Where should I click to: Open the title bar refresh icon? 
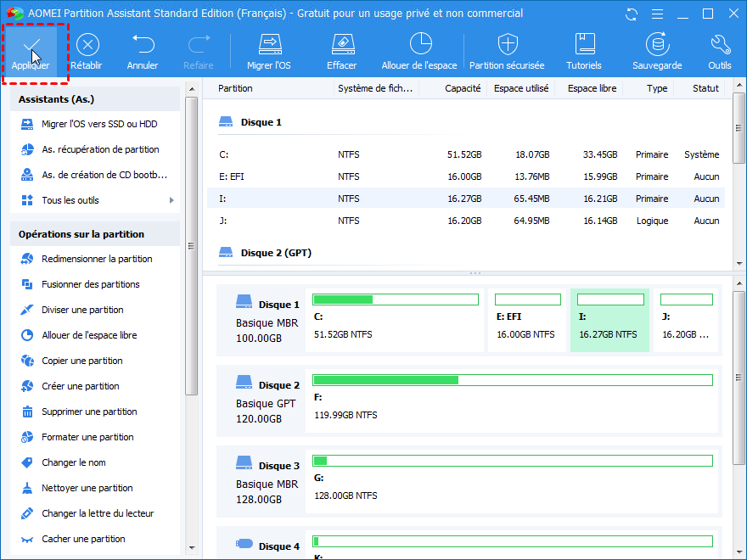[x=631, y=14]
